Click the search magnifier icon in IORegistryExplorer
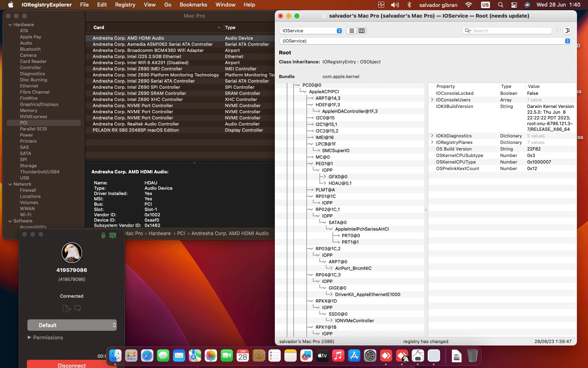This screenshot has height=368, width=588. click(x=468, y=31)
